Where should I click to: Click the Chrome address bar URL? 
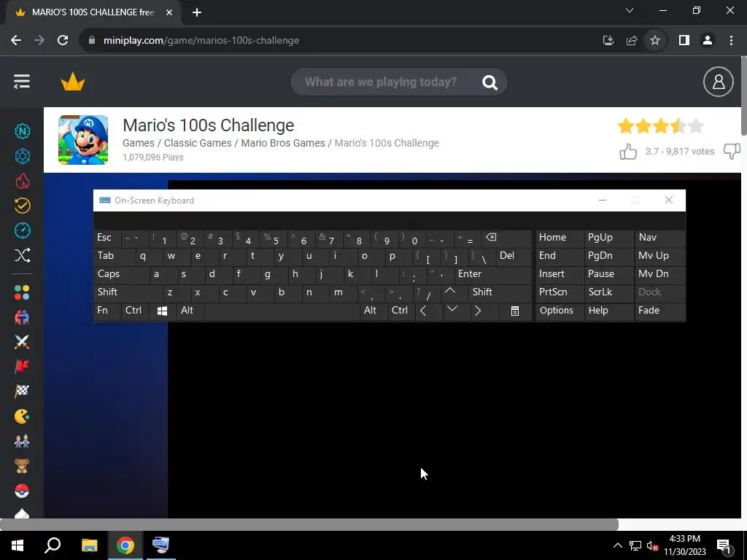[x=201, y=41]
